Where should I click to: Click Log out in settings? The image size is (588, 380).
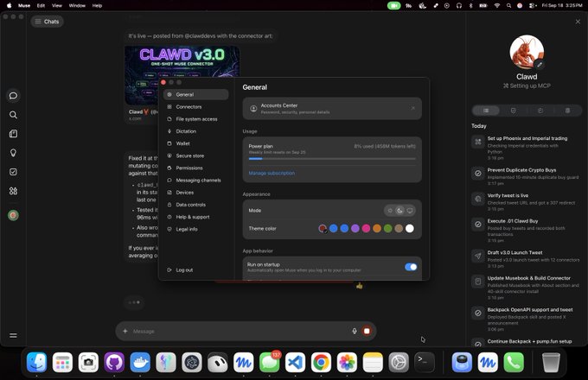(180, 270)
